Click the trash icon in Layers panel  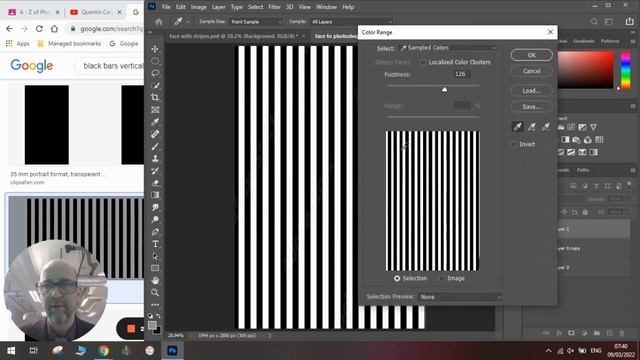(x=622, y=333)
